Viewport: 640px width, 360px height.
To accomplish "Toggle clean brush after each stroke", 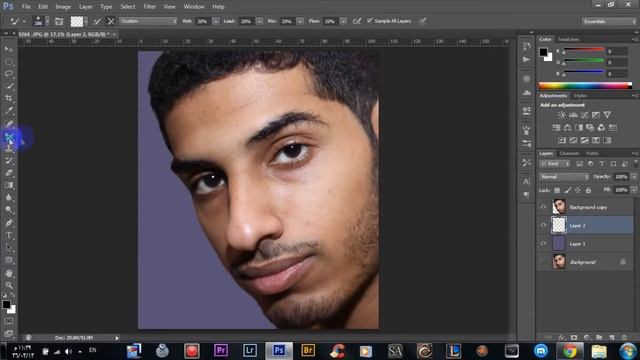I will coord(111,21).
